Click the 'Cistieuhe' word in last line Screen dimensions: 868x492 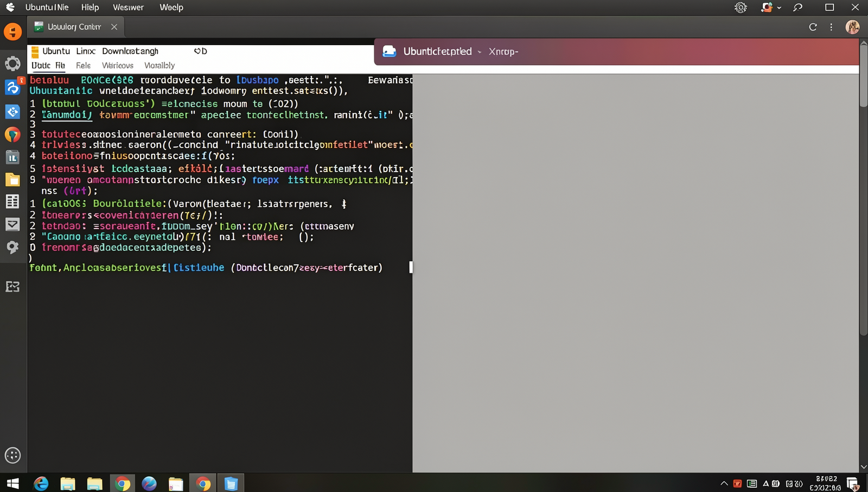(x=199, y=267)
